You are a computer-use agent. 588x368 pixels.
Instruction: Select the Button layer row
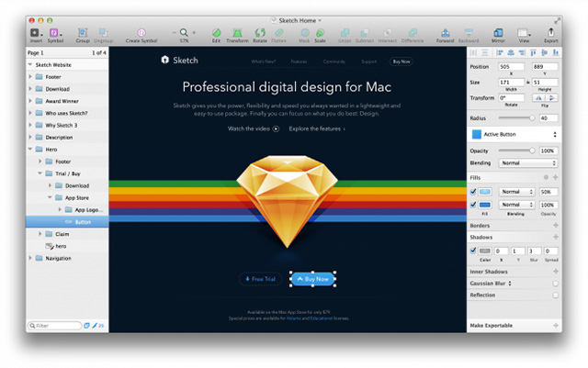pyautogui.click(x=67, y=222)
